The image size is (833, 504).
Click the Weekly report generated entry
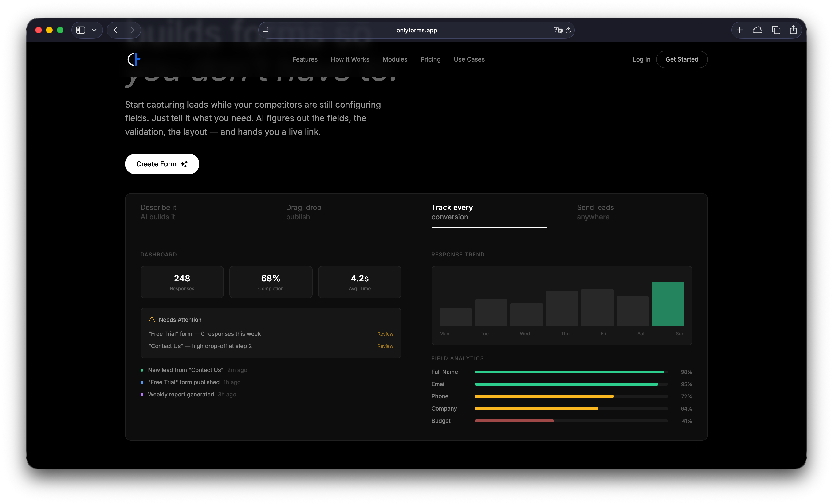pyautogui.click(x=188, y=394)
